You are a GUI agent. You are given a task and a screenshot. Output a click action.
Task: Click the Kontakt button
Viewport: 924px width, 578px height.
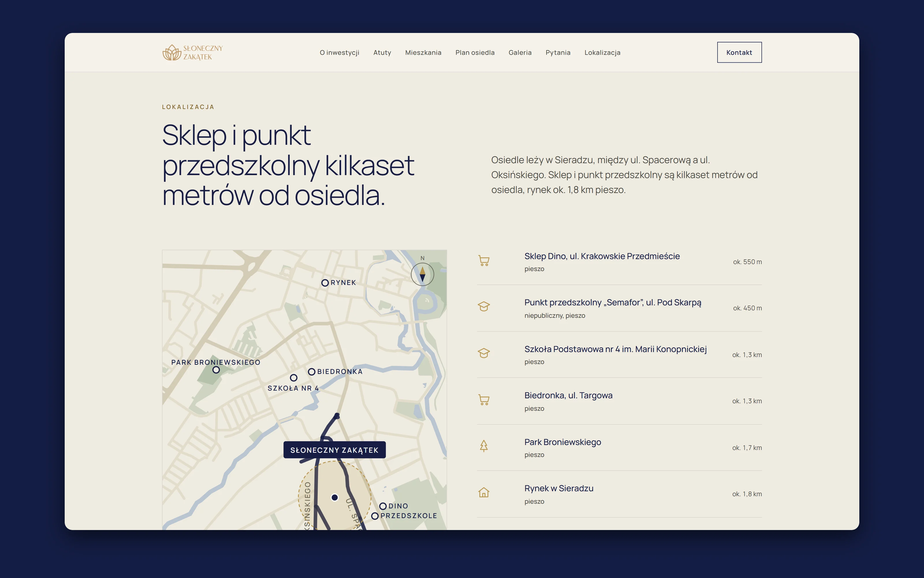pyautogui.click(x=739, y=52)
